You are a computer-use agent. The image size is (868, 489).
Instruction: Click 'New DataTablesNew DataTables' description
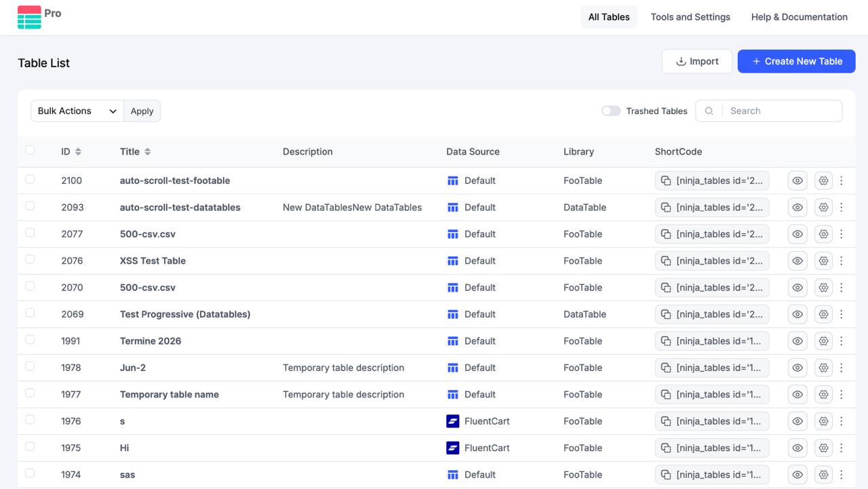[352, 208]
